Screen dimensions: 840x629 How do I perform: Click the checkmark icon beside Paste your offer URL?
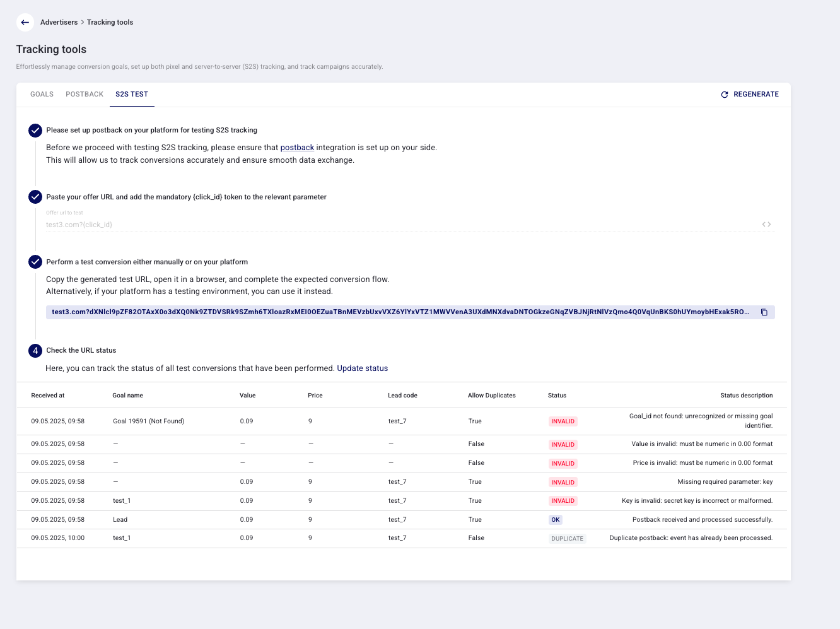point(35,197)
